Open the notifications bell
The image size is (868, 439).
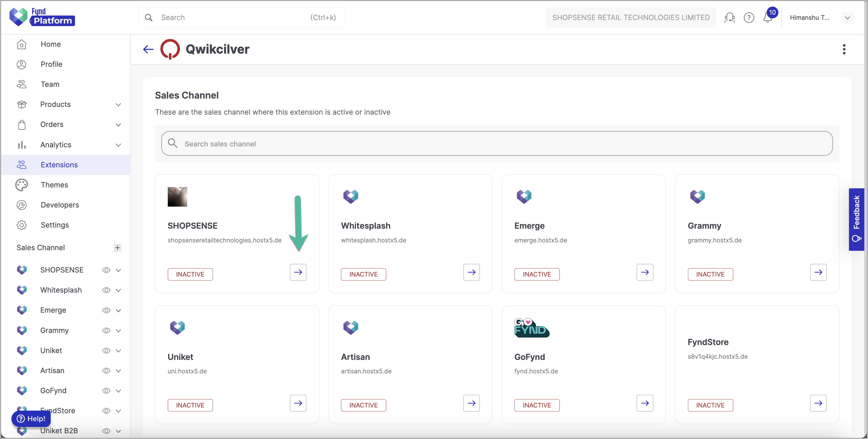click(768, 17)
